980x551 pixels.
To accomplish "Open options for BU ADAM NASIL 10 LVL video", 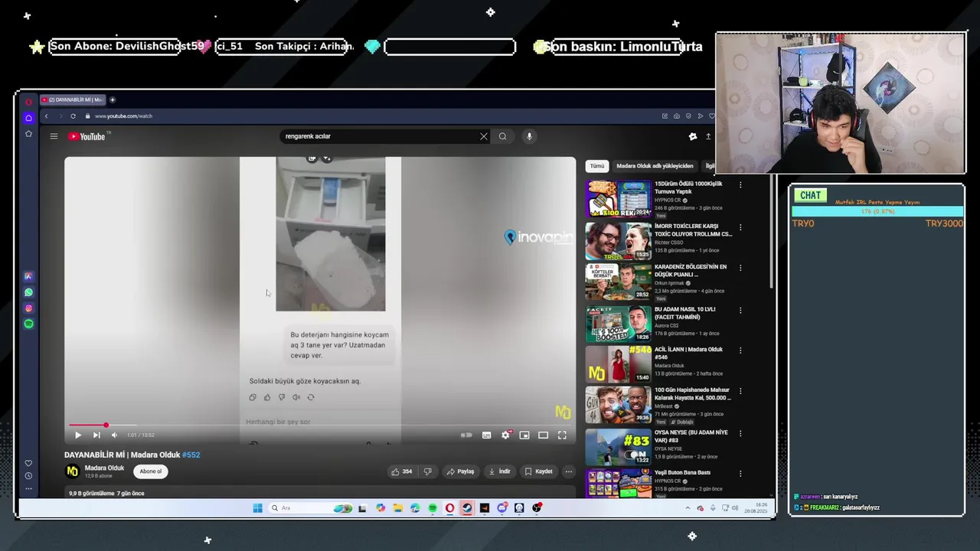I will (x=740, y=310).
